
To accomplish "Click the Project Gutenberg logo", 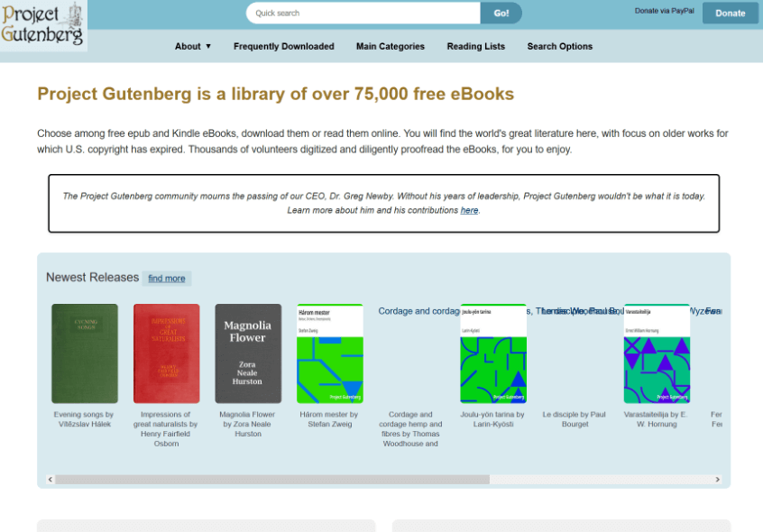I will click(x=43, y=24).
